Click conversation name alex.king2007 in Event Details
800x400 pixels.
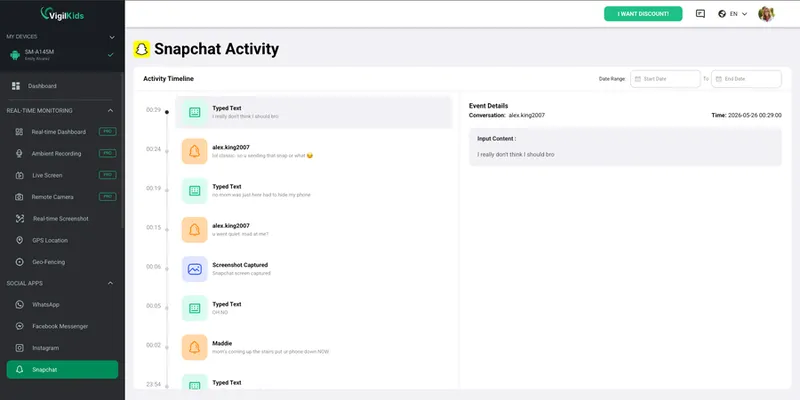527,115
